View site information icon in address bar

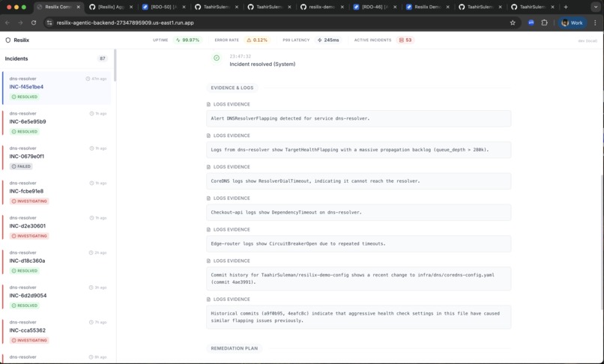click(x=49, y=22)
